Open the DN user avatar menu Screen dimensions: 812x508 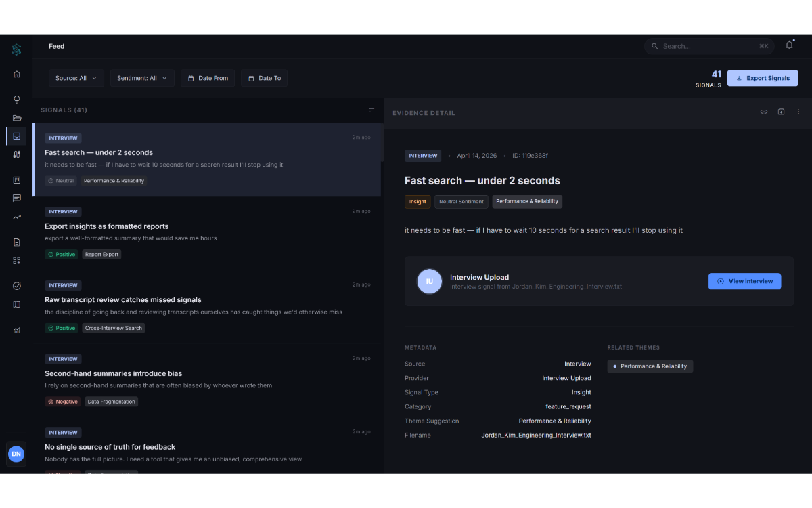click(16, 454)
